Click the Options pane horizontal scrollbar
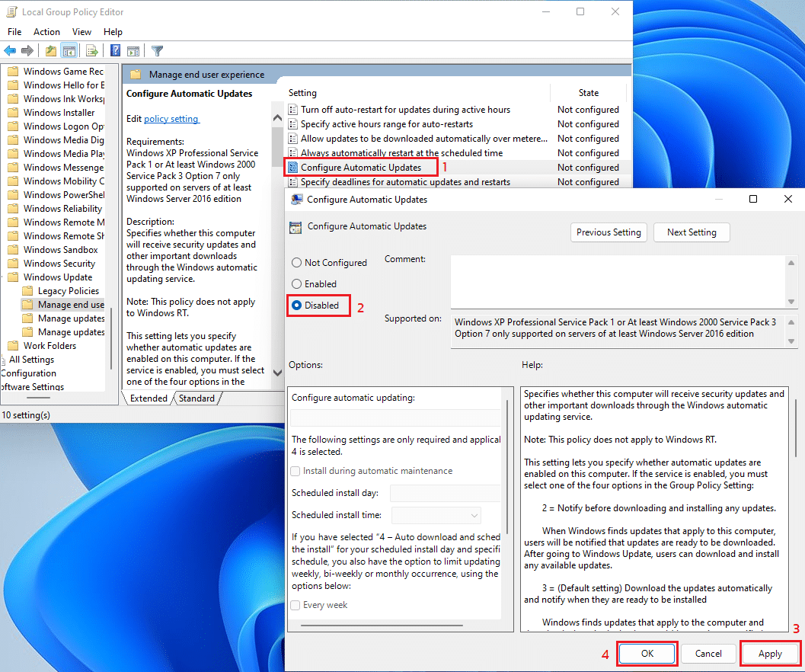This screenshot has width=805, height=672. (382, 626)
